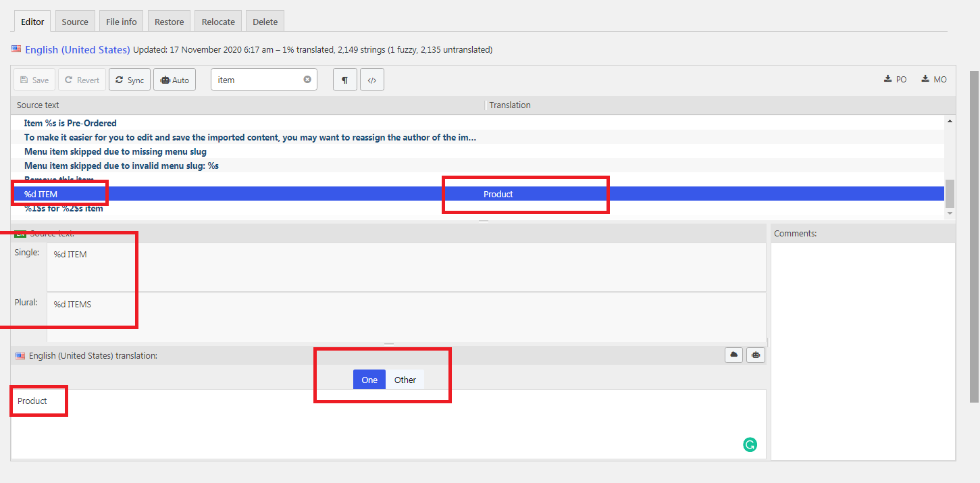The image size is (980, 483).
Task: Open the Delete tab
Action: [x=265, y=22]
